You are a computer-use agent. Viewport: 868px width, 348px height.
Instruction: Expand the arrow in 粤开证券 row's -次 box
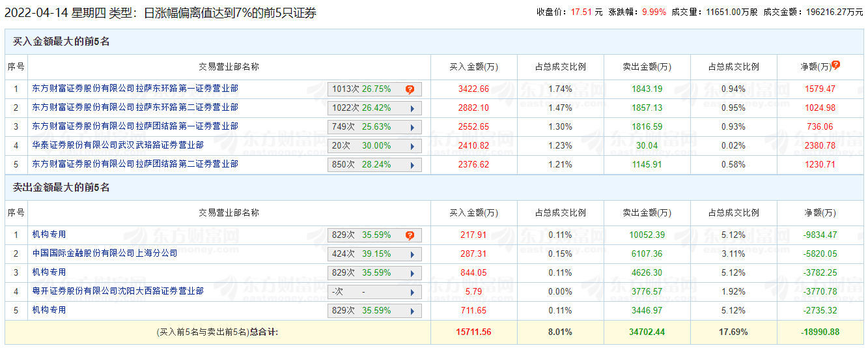click(412, 292)
